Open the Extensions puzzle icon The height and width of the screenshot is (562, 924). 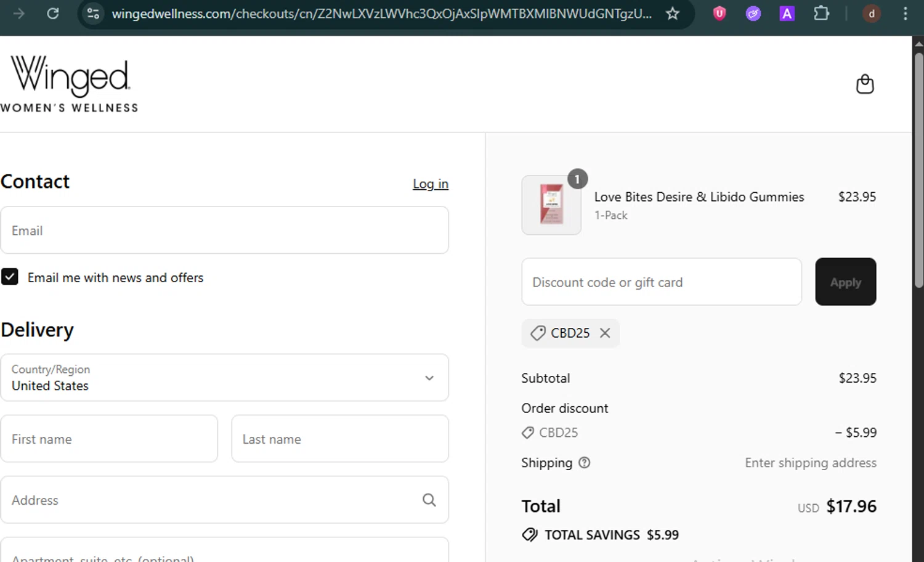[821, 13]
